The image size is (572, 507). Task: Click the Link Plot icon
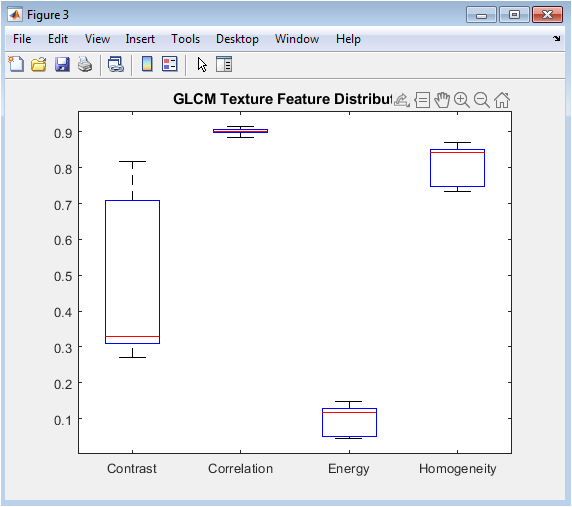tap(116, 65)
